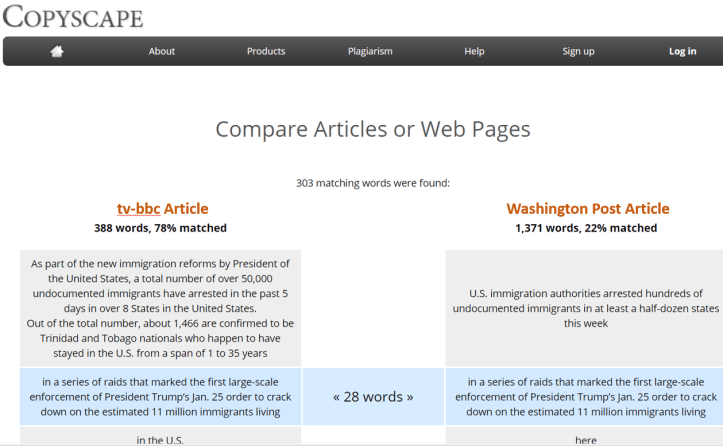Click the 'Compare Articles or Web Pages' heading

[x=373, y=130]
